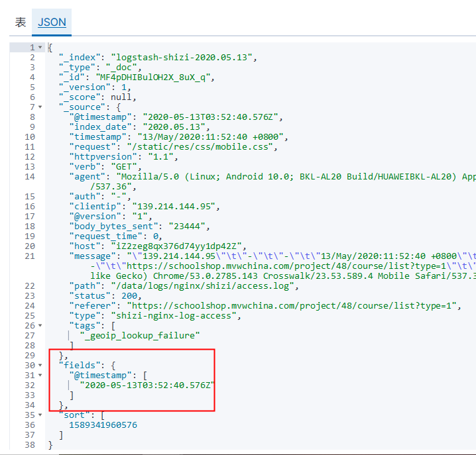Collapse the "tags" array fold arrow

click(40, 326)
